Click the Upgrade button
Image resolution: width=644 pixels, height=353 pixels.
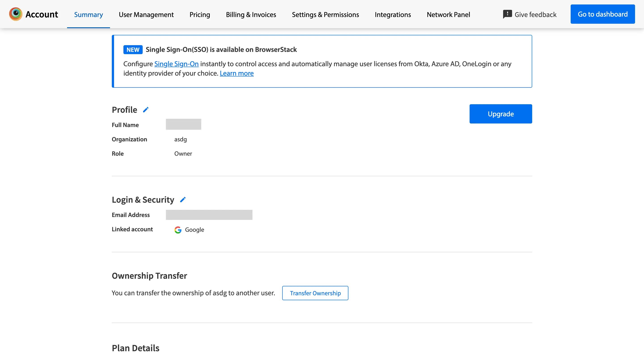tap(500, 114)
